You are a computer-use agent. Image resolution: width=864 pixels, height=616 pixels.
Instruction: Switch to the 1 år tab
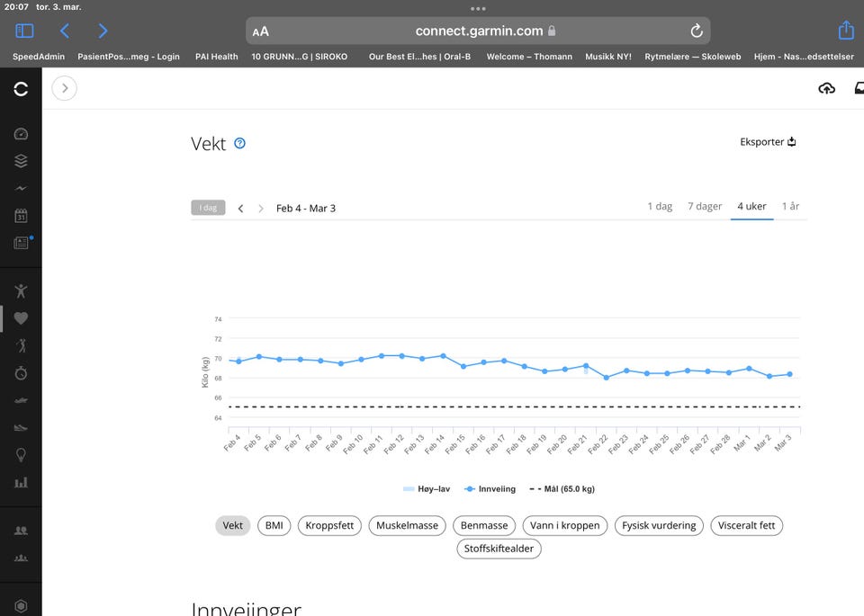[x=790, y=207]
